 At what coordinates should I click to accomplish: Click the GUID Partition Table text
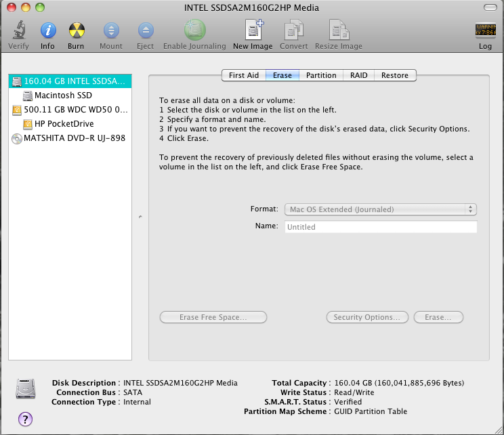click(x=371, y=411)
